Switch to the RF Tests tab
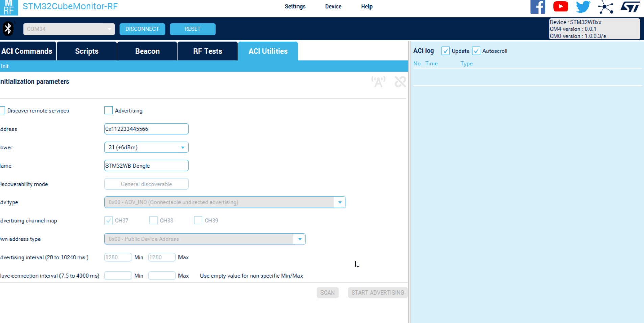Screen dimensions: 644x323 208,51
